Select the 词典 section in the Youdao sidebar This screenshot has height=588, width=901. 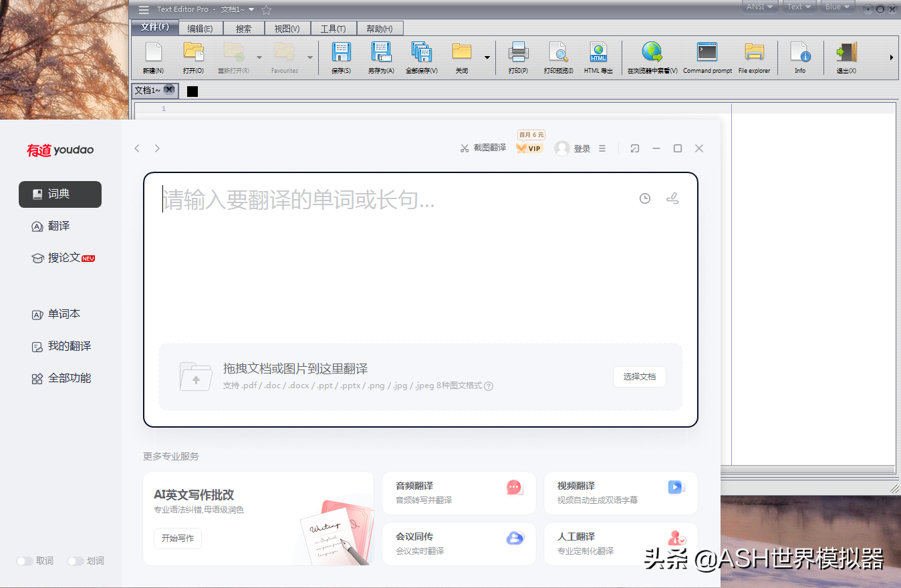(60, 194)
